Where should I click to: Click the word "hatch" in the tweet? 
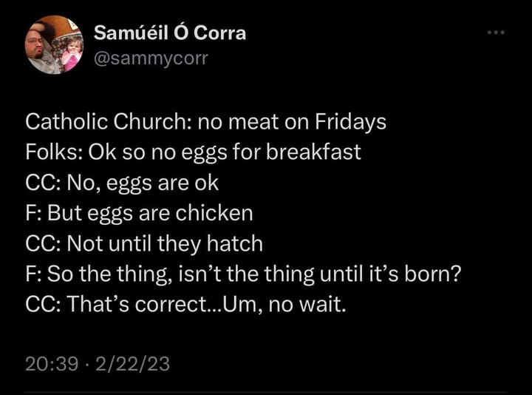(238, 243)
